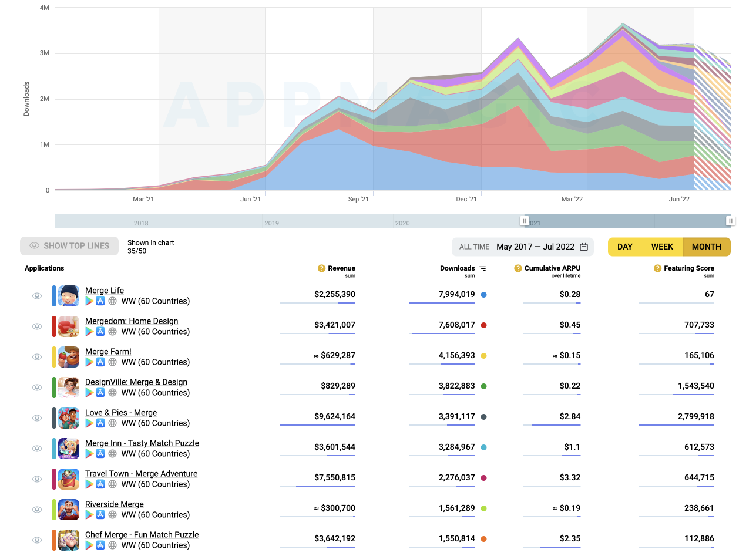Screen dimensions: 756x556
Task: Click the Love & Pies game icon
Action: (69, 417)
